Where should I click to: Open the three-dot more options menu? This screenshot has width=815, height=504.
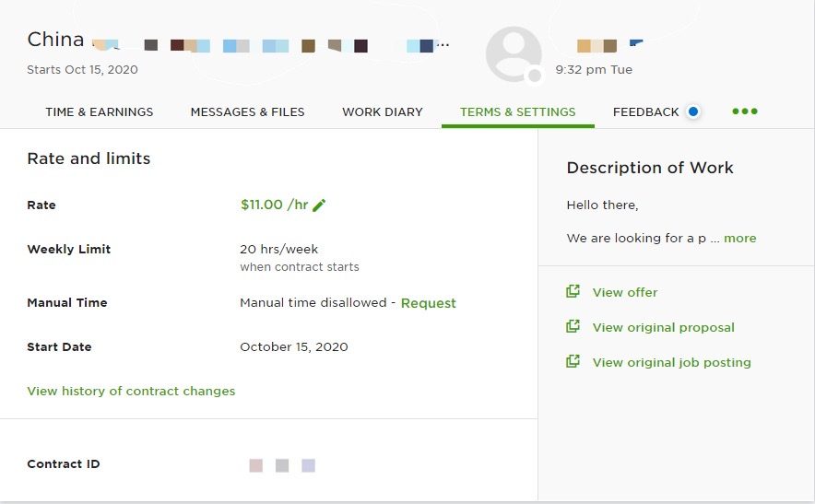pyautogui.click(x=744, y=111)
